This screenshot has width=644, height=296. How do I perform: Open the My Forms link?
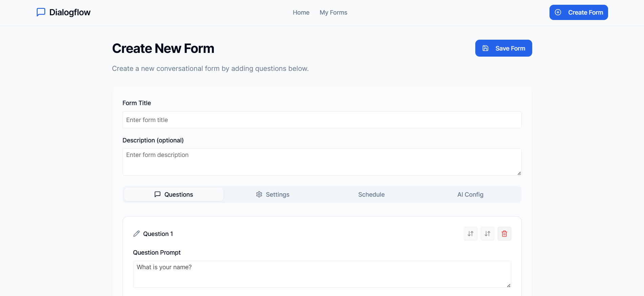coord(333,13)
